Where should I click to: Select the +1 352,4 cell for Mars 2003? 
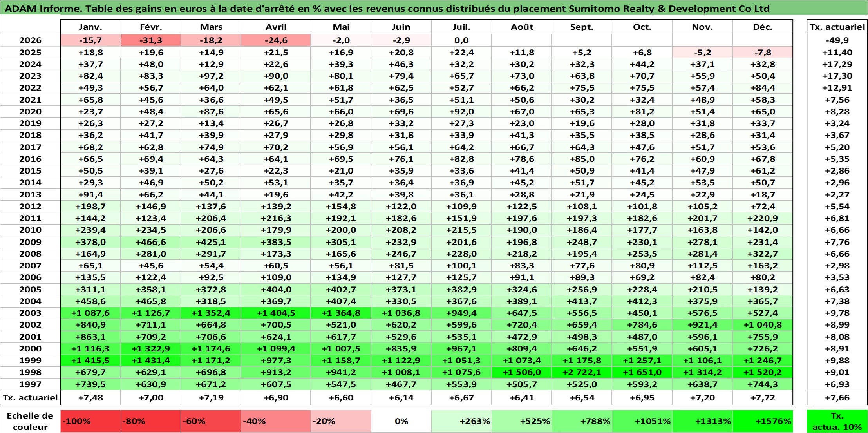(x=211, y=313)
